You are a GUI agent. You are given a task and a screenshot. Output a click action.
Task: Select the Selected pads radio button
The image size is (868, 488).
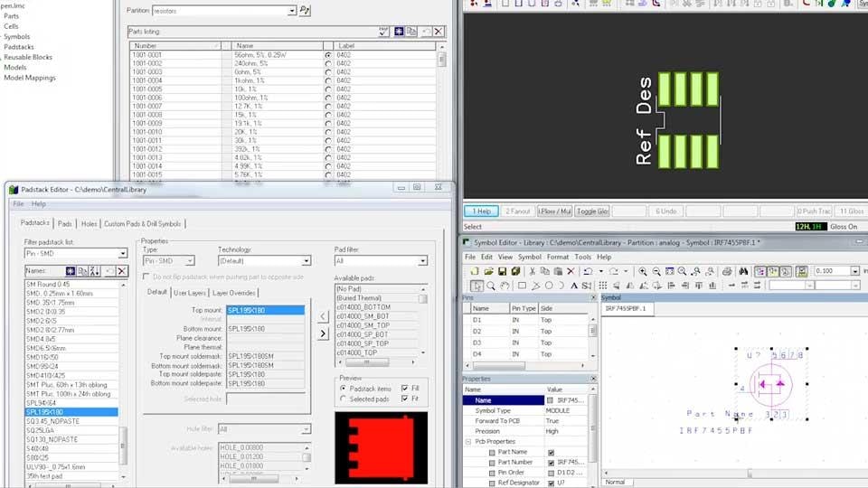[344, 399]
